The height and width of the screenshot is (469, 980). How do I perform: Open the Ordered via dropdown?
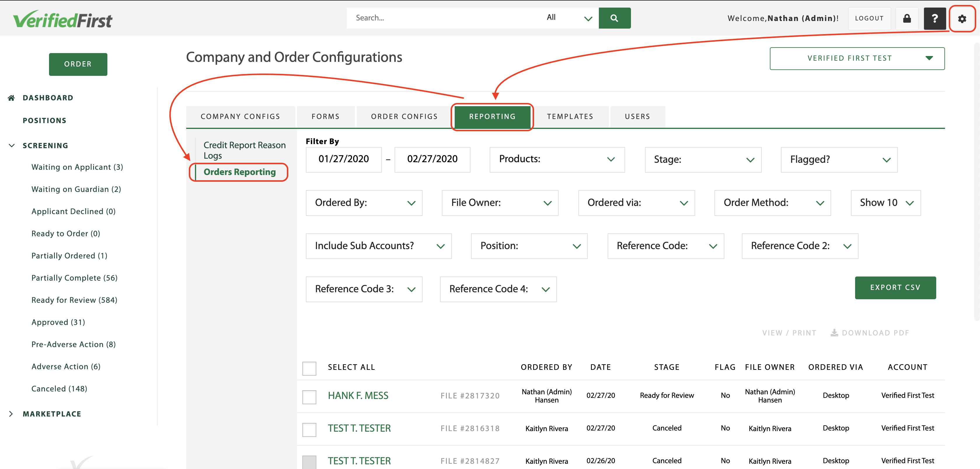[x=637, y=203]
